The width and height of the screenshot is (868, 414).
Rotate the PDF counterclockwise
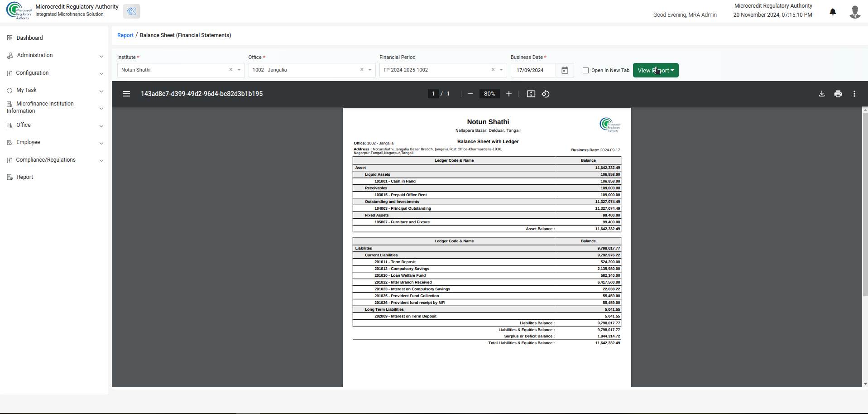pos(546,94)
